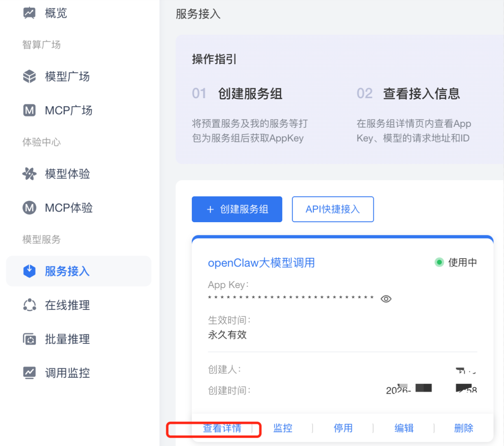Image resolution: width=504 pixels, height=446 pixels.
Task: Open 模型广场 in the sidebar
Action: [x=67, y=77]
